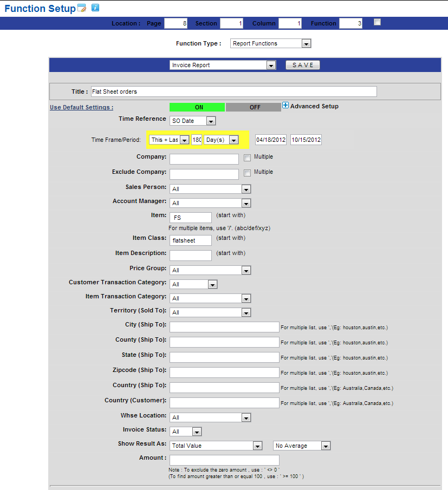Check Multiple next to Exclude Company
This screenshot has height=490, width=448.
(x=247, y=173)
